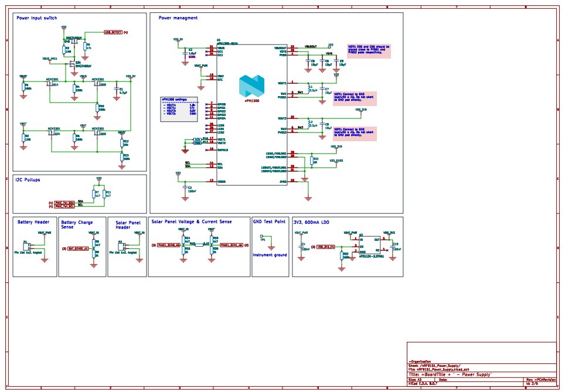Select the pink note about C55 and C56
Screen dimensions: 565x392
(369, 50)
